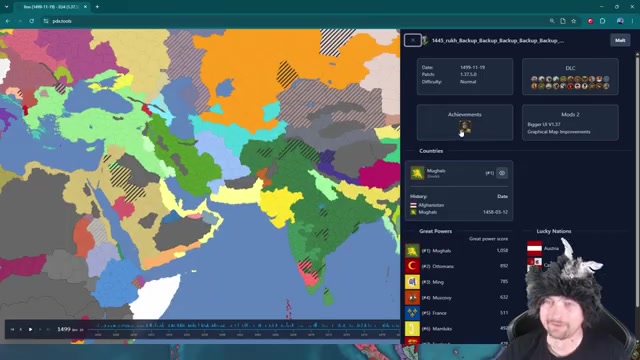
Task: Click the first DLC icon in bottom row
Action: pos(534,86)
